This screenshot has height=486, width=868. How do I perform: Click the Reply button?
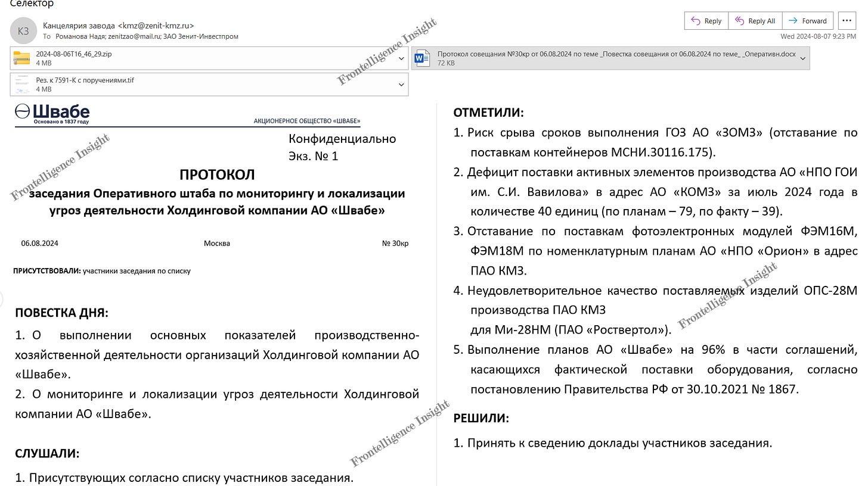click(706, 21)
